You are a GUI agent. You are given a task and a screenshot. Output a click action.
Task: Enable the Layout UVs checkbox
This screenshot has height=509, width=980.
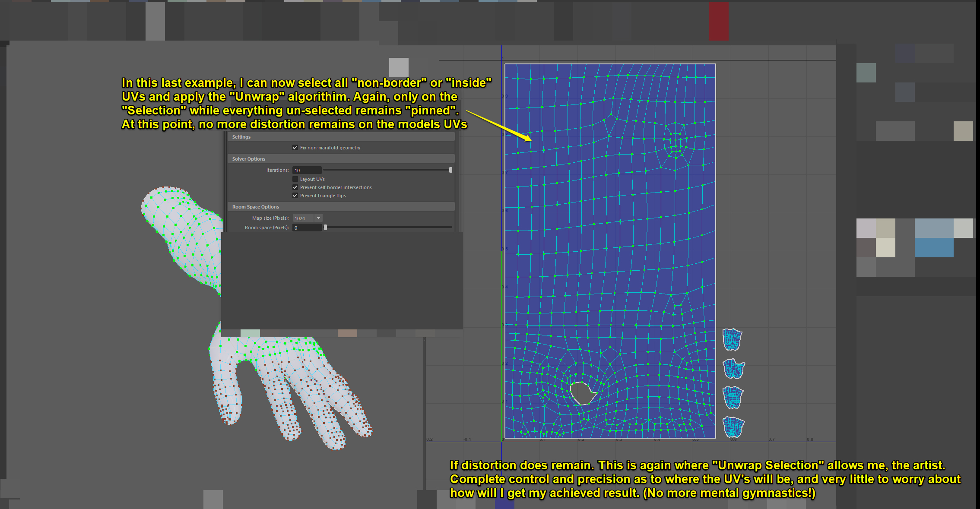click(x=295, y=179)
